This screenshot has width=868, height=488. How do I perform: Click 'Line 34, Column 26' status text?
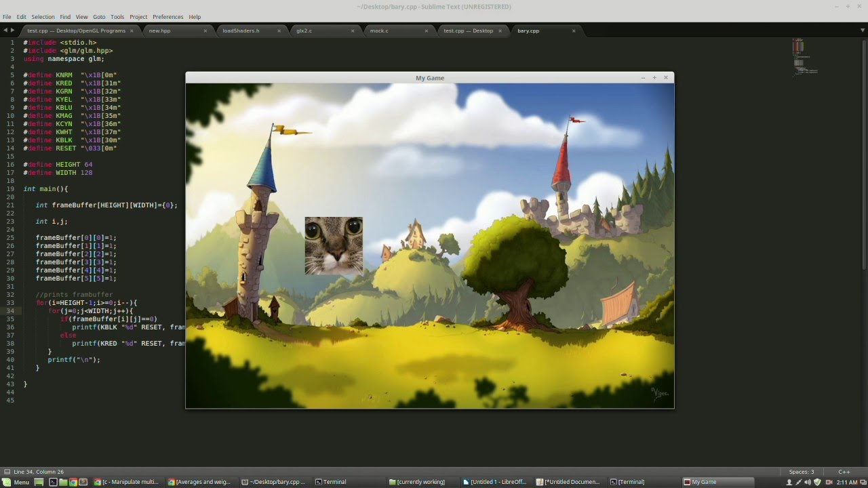pyautogui.click(x=39, y=472)
